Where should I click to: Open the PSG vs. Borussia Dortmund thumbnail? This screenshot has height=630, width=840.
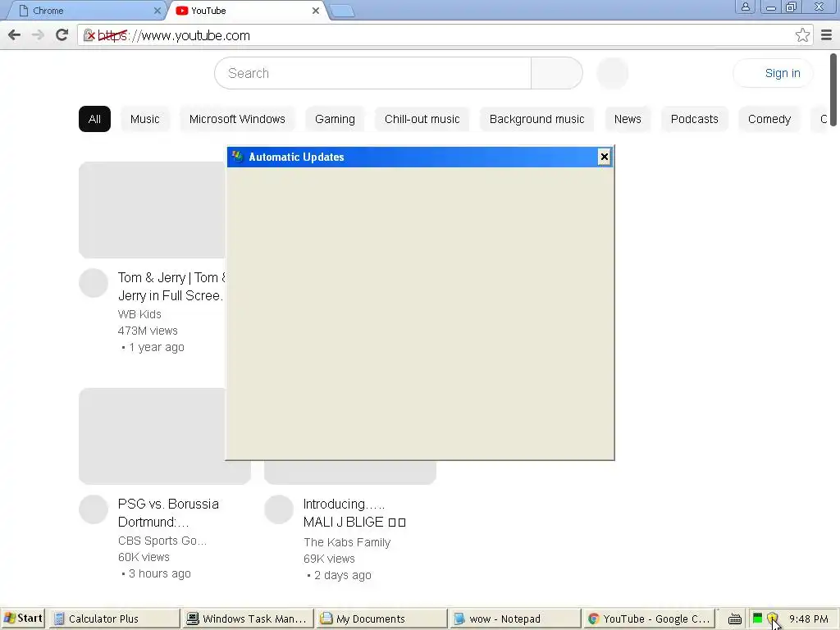pyautogui.click(x=164, y=436)
